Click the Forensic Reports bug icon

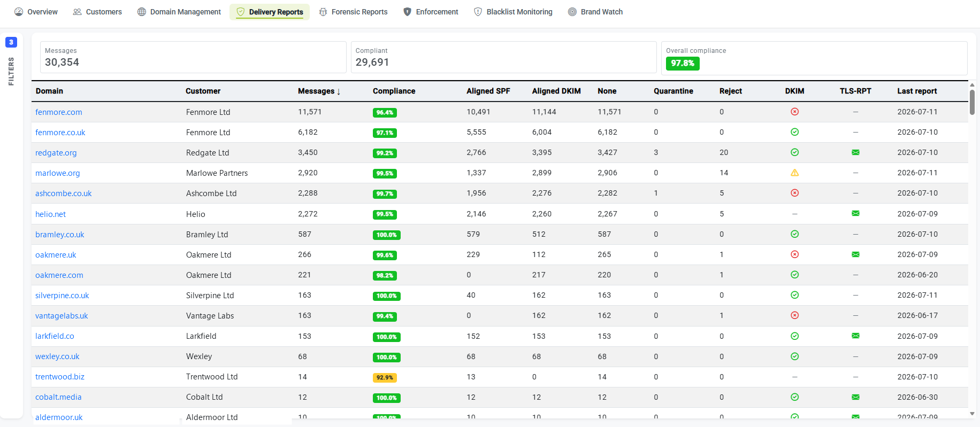point(323,12)
